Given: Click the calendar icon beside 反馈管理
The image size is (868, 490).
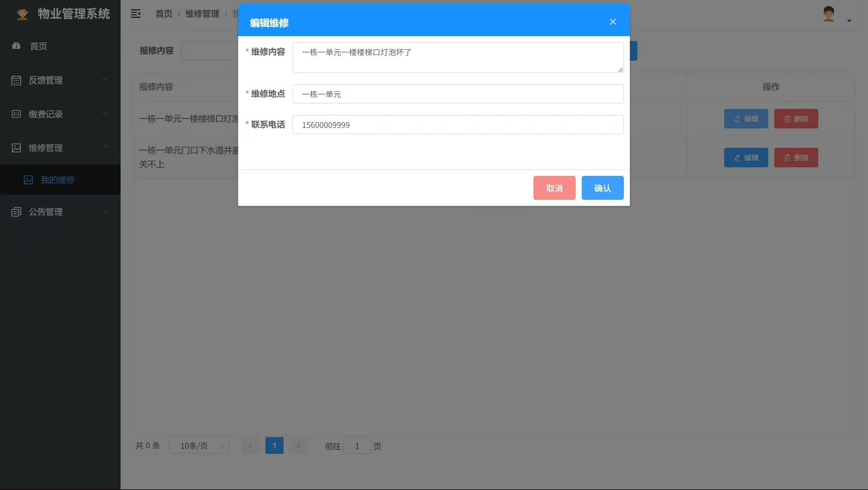Looking at the screenshot, I should [16, 80].
